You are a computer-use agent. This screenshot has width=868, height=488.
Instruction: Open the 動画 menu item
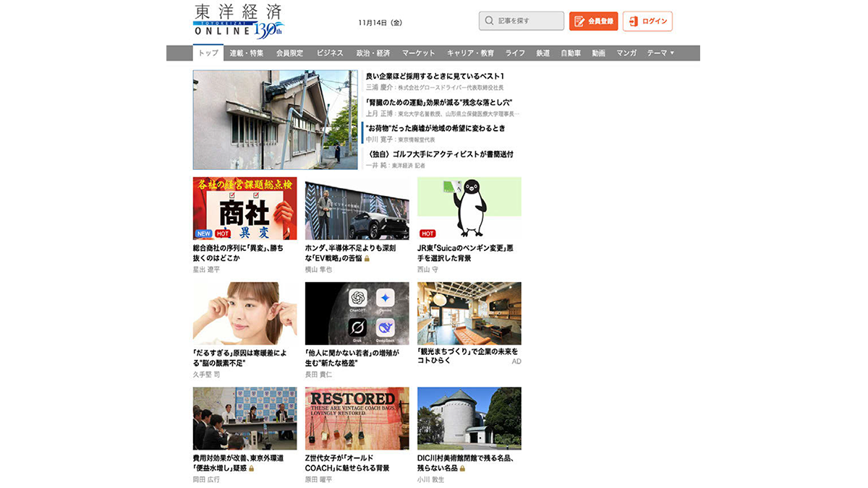click(598, 53)
